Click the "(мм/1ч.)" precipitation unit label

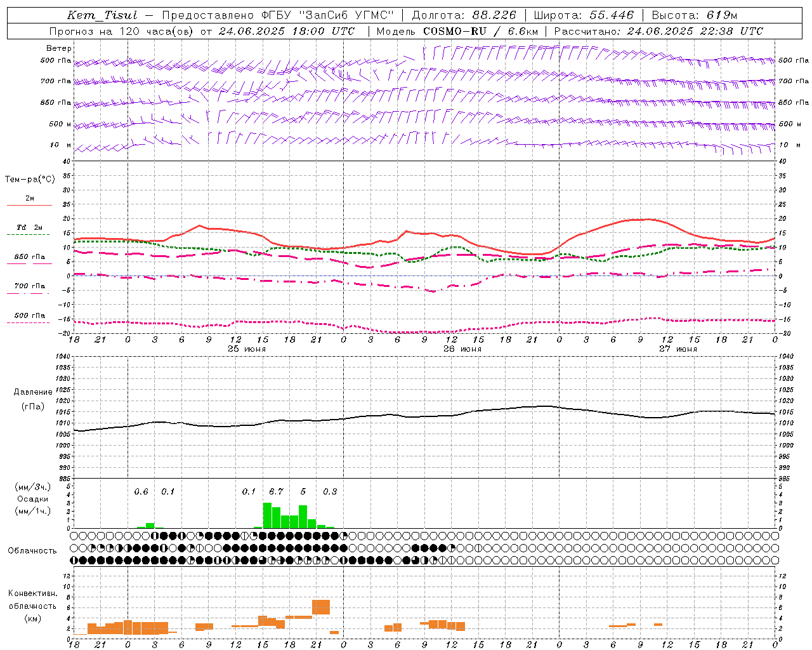(x=33, y=511)
